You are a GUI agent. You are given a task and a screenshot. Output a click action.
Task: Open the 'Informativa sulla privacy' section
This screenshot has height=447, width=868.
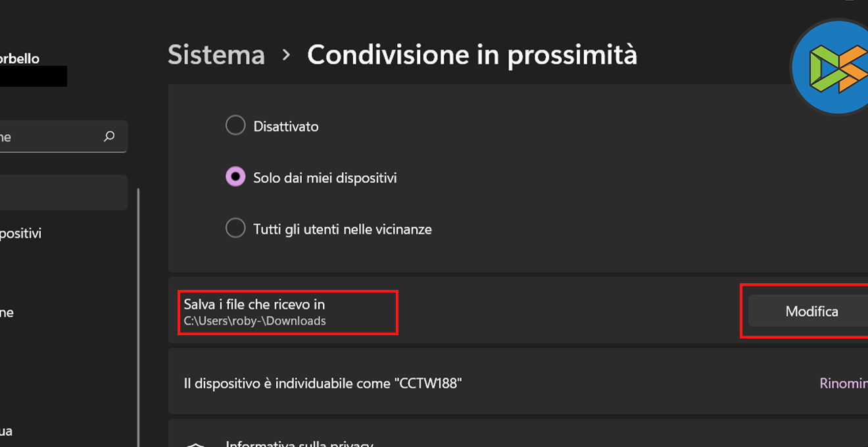click(299, 443)
